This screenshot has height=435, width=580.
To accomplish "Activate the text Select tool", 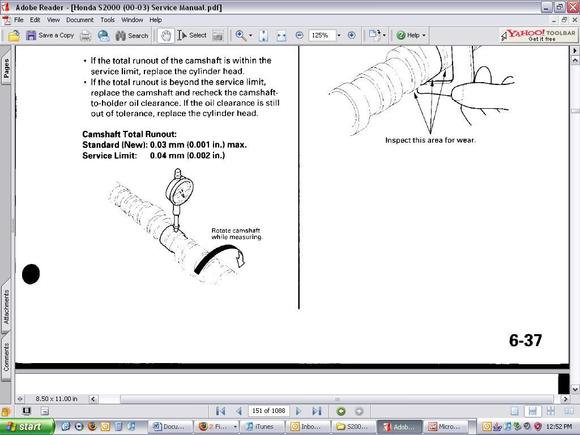I will coord(192,36).
